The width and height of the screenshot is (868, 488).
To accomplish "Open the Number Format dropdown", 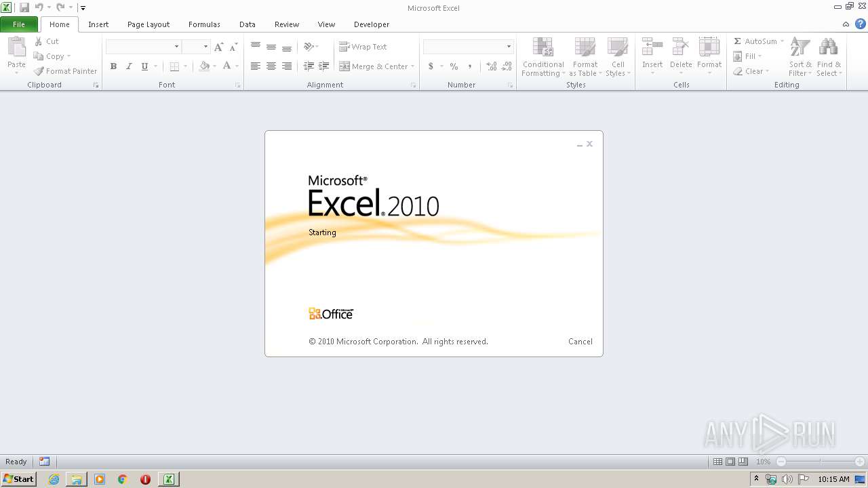I will tap(509, 47).
